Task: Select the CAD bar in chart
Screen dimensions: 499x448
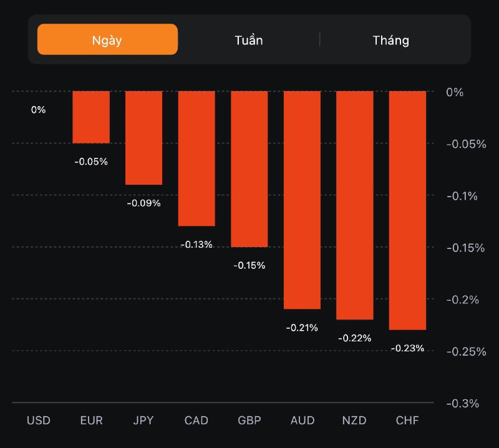Action: click(196, 158)
